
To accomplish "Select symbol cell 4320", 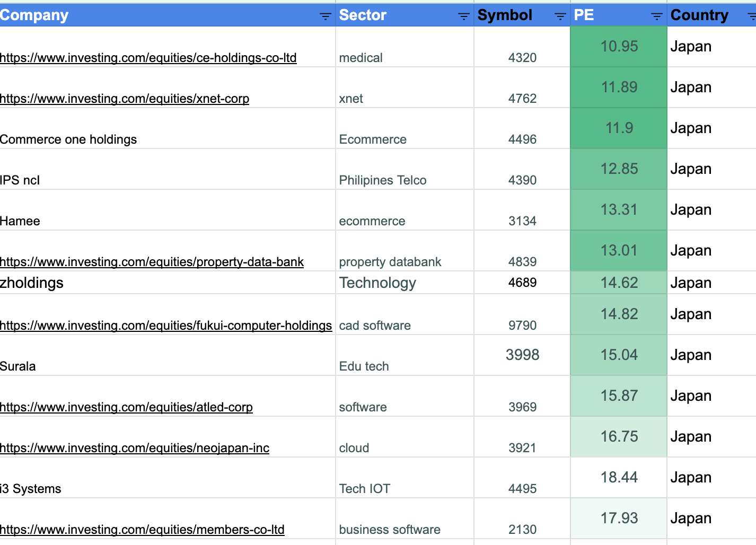I will tap(522, 47).
